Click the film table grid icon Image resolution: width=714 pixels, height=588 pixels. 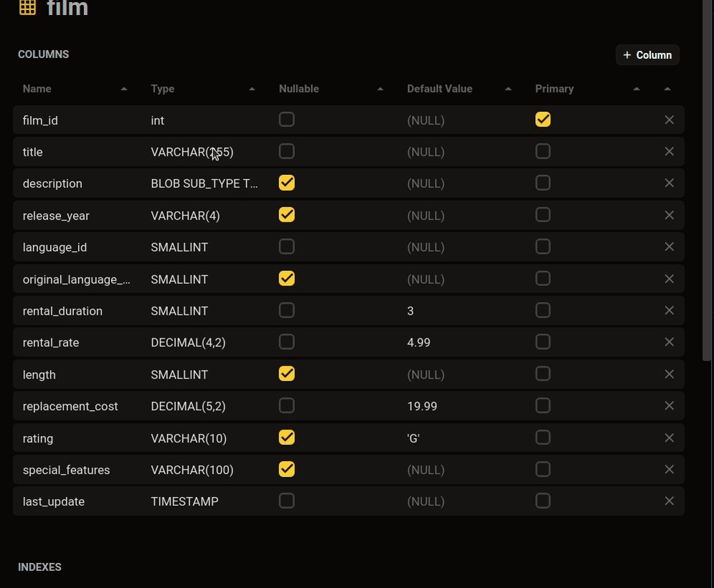(27, 7)
